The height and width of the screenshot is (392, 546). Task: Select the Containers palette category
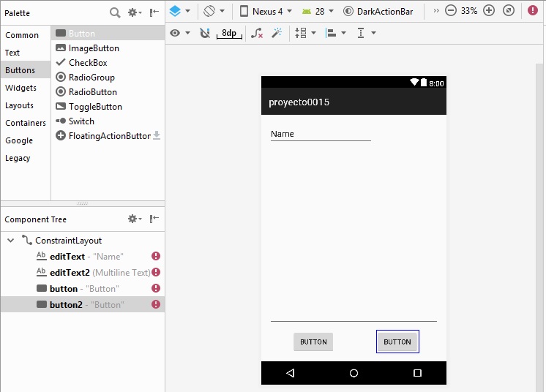coord(26,123)
